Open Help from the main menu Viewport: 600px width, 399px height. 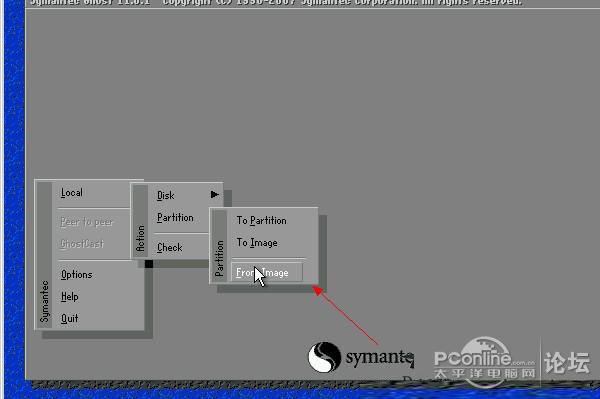pyautogui.click(x=70, y=296)
